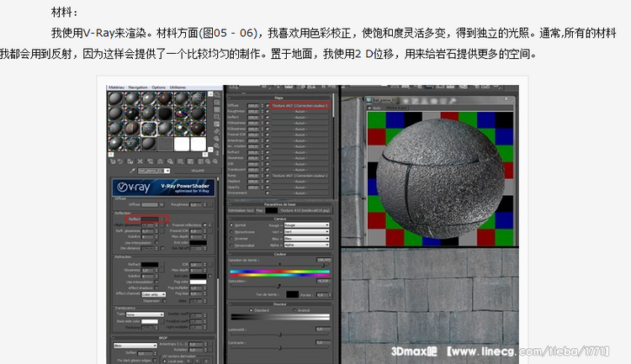Open the Material/Map Navigator icon

(x=217, y=152)
